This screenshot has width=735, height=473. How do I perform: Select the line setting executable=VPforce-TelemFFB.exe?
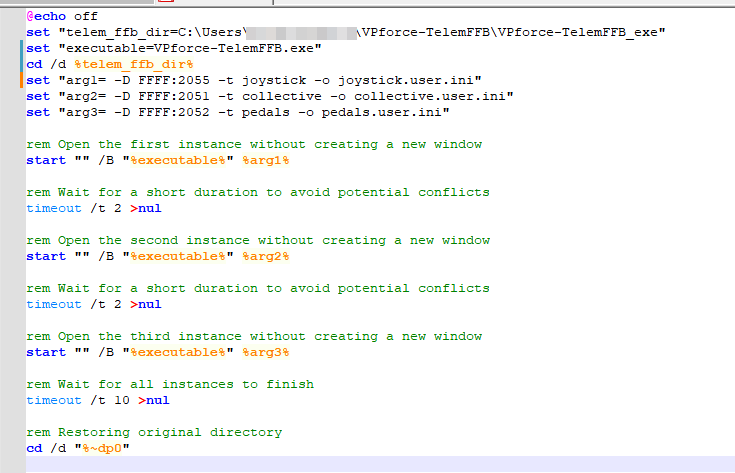click(x=174, y=48)
